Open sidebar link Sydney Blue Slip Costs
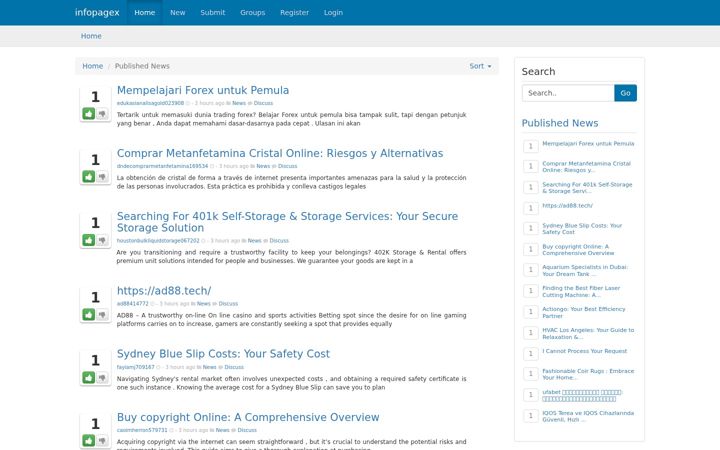The height and width of the screenshot is (450, 720). pyautogui.click(x=582, y=229)
